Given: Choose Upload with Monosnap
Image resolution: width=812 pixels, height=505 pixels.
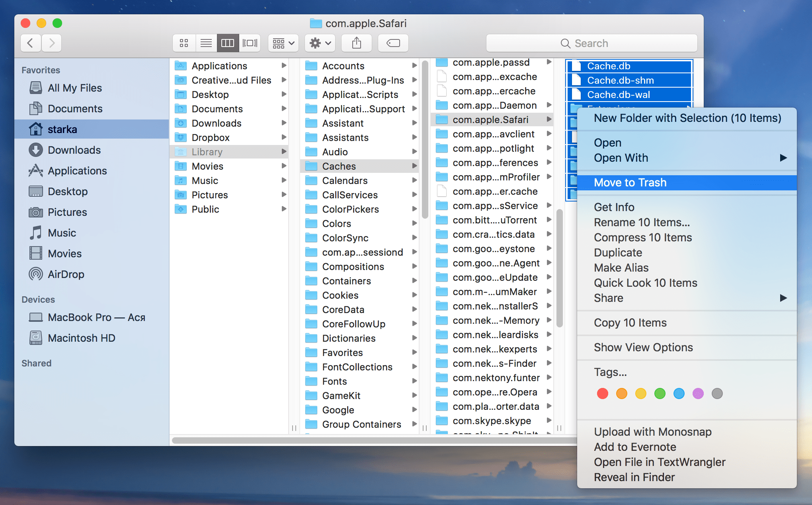Looking at the screenshot, I should click(x=687, y=432).
